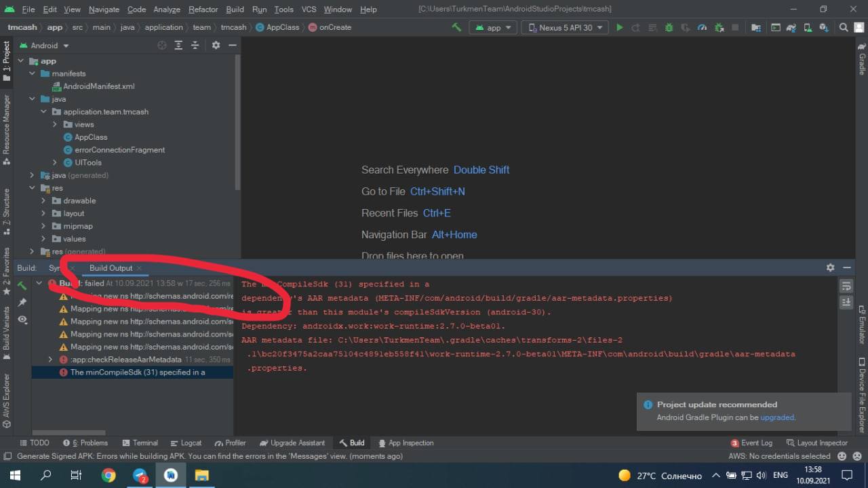The height and width of the screenshot is (488, 868).
Task: Open the Terminal tool tab
Action: pos(140,443)
